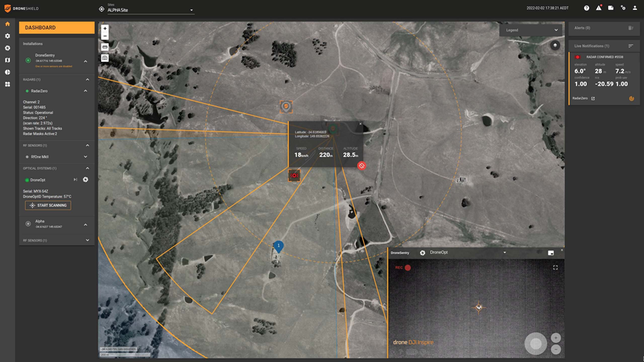Click the map ruler measure tool
644x362 pixels.
105,47
